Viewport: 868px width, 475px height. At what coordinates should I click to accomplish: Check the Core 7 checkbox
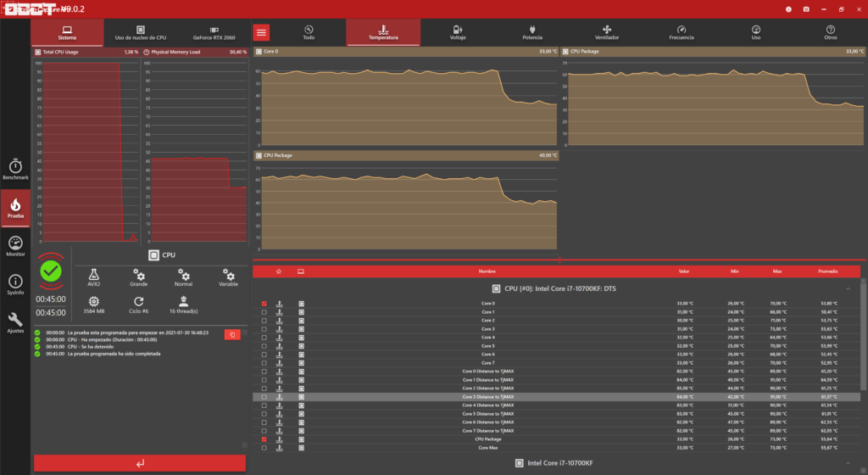pos(264,363)
